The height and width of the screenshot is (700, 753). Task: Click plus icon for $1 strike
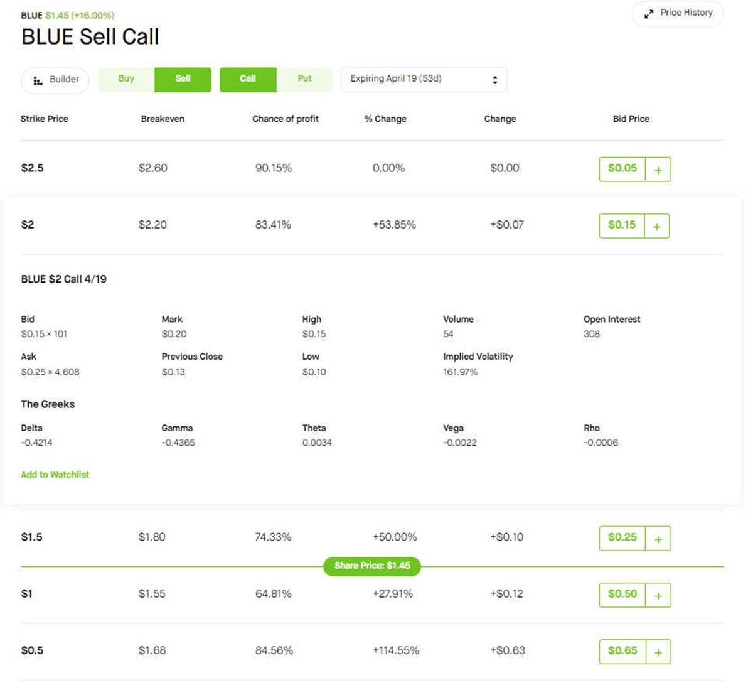click(x=658, y=595)
